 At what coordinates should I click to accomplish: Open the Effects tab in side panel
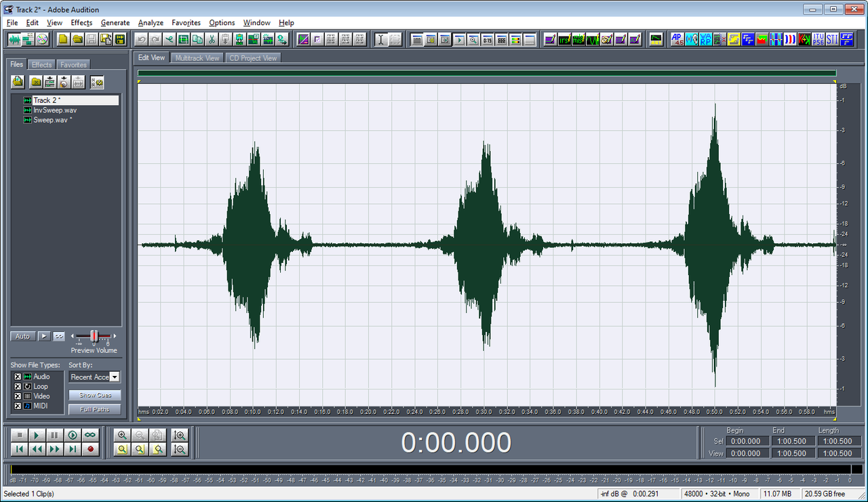click(41, 65)
